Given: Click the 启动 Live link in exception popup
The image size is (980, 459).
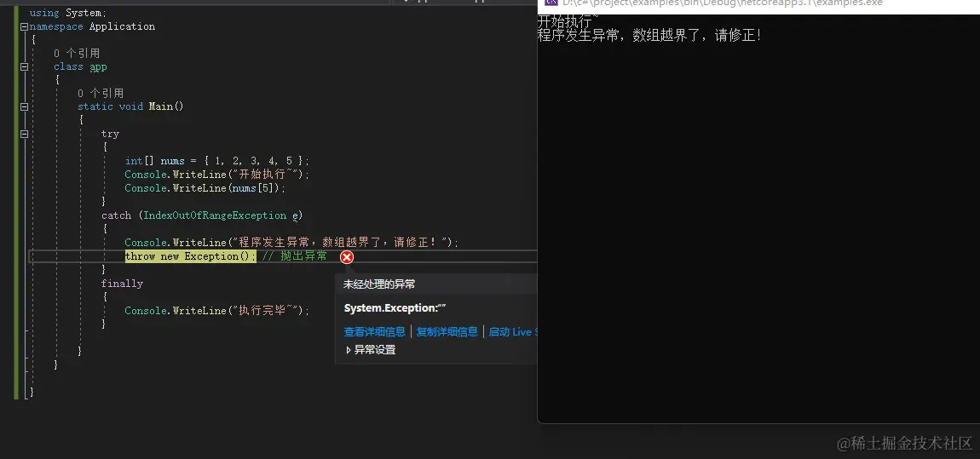Looking at the screenshot, I should (512, 331).
